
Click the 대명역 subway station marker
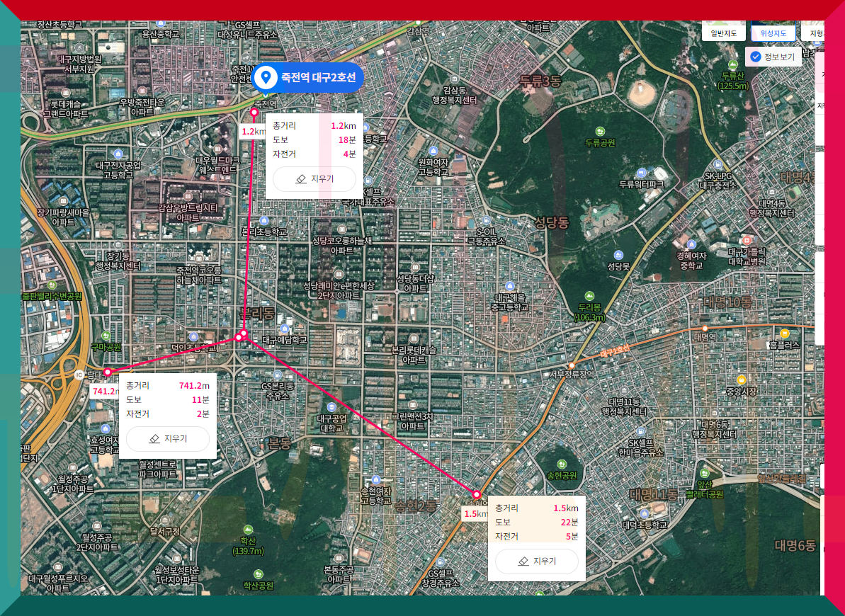coord(705,329)
